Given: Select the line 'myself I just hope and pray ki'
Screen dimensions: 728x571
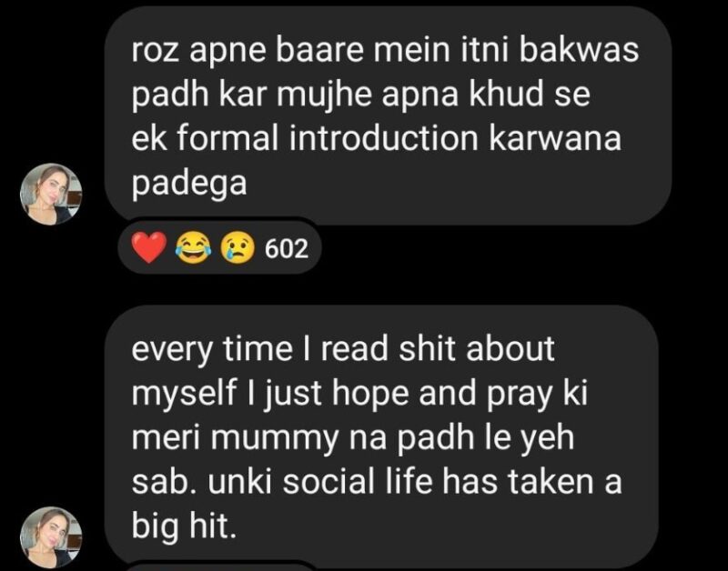Looking at the screenshot, I should [359, 394].
